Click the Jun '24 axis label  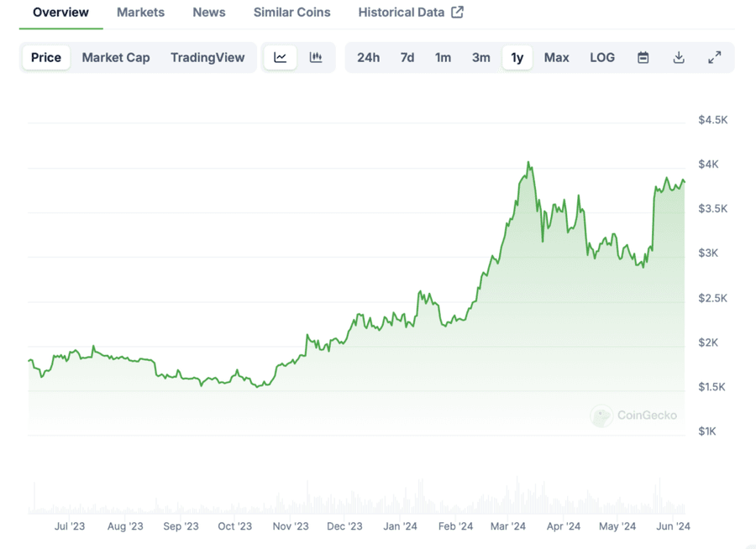point(674,526)
